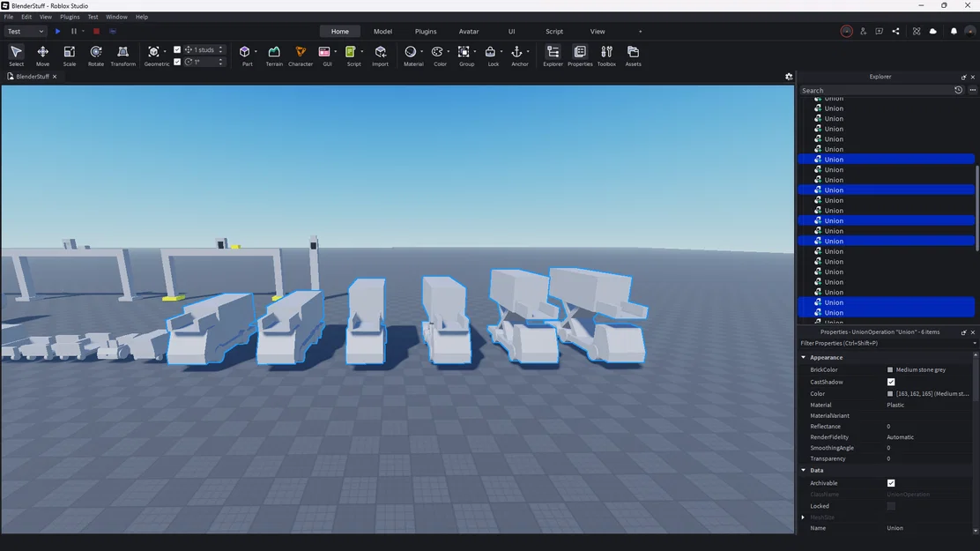Screen dimensions: 980x551
Task: Open the Part dropdown arrow
Action: coord(256,52)
